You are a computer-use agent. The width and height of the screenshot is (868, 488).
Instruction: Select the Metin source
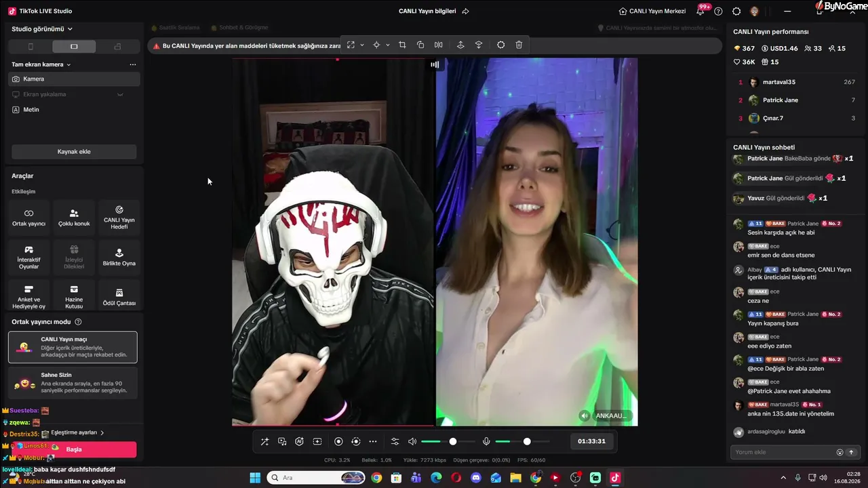click(x=75, y=110)
